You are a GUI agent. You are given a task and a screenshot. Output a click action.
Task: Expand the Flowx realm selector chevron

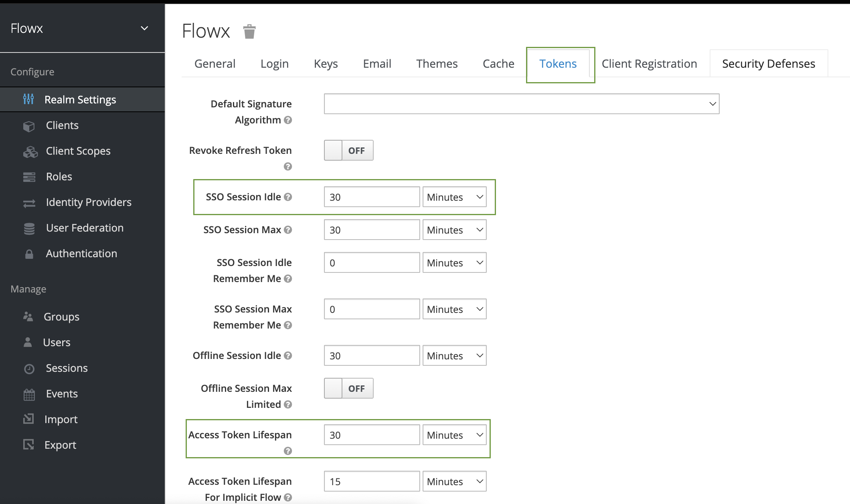pos(144,28)
